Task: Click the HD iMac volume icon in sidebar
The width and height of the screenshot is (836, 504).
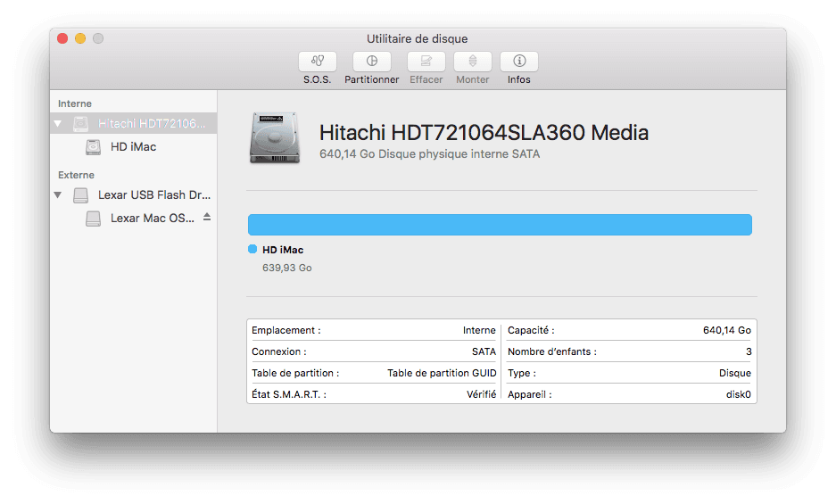Action: pyautogui.click(x=94, y=147)
